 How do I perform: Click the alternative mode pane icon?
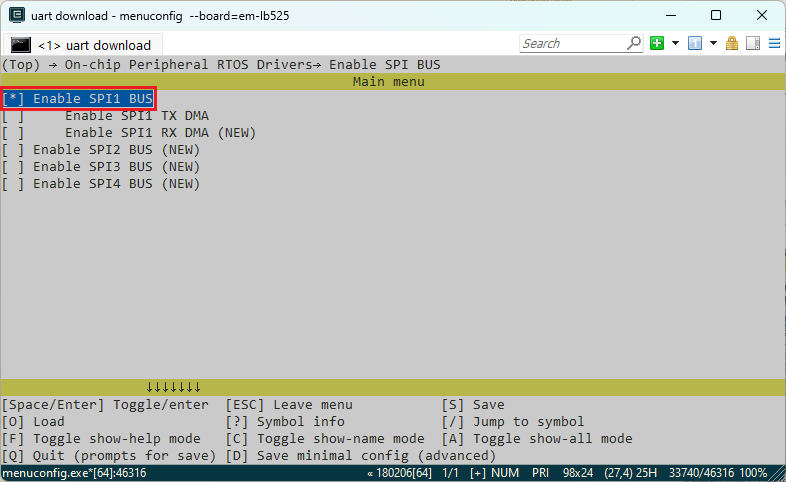point(752,44)
